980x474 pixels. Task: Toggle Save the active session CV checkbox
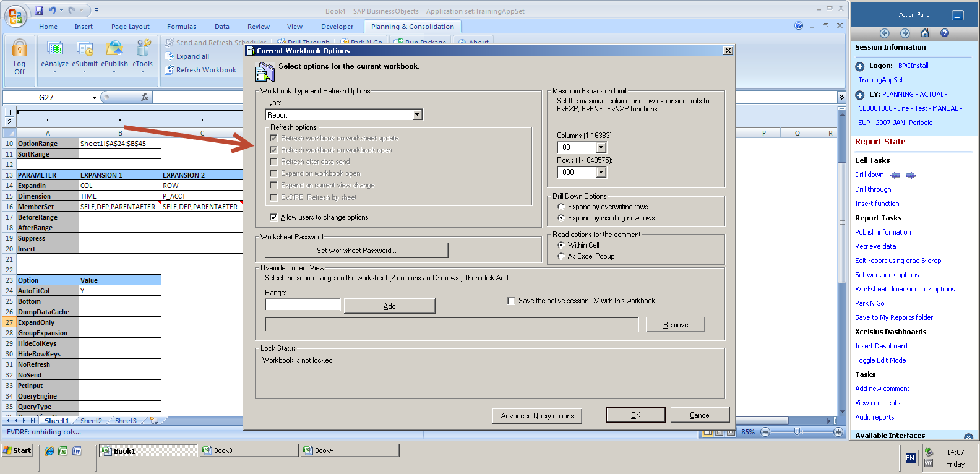coord(511,301)
